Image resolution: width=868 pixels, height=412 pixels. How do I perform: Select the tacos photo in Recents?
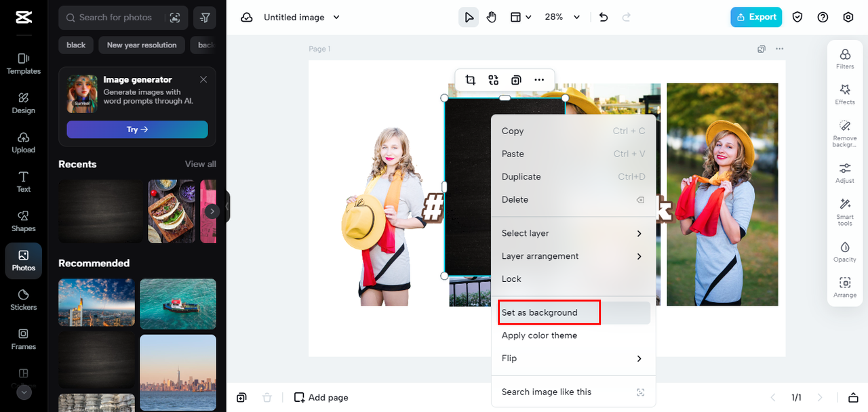pyautogui.click(x=172, y=211)
